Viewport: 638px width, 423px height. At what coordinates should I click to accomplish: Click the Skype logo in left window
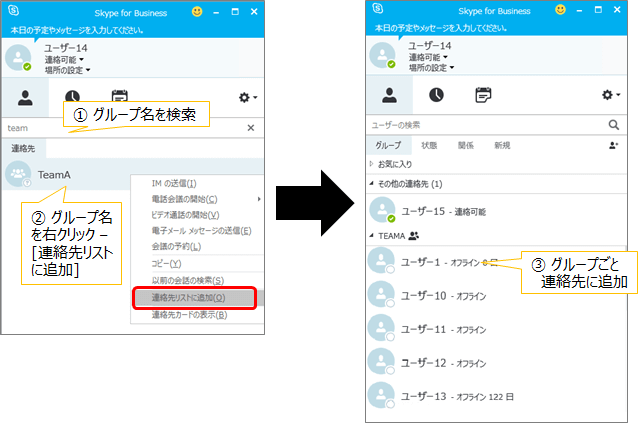(x=13, y=11)
